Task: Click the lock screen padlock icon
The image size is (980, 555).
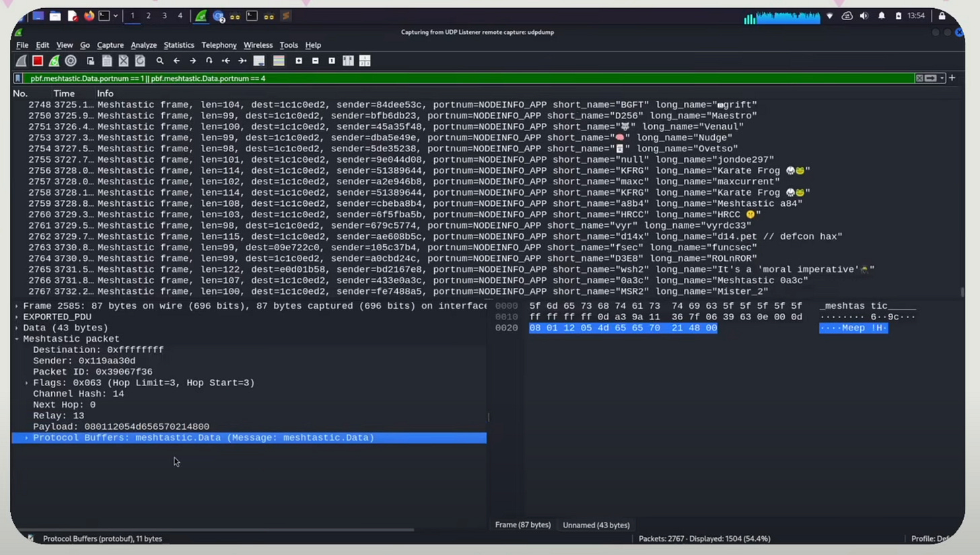Action: coord(942,16)
